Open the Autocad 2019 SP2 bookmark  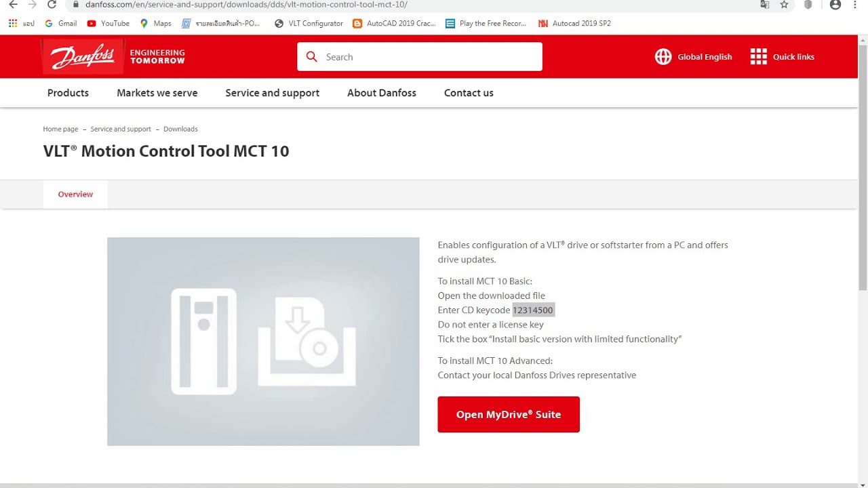[x=574, y=23]
